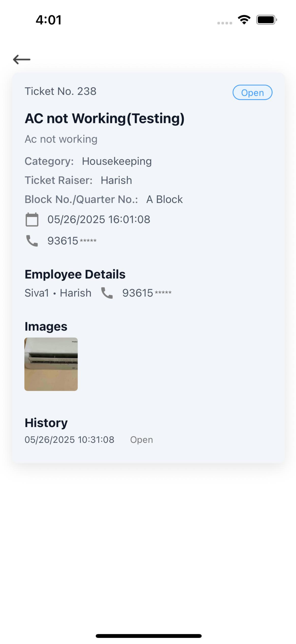Tap the phone icon under ticket date
296x644 pixels.
(32, 241)
